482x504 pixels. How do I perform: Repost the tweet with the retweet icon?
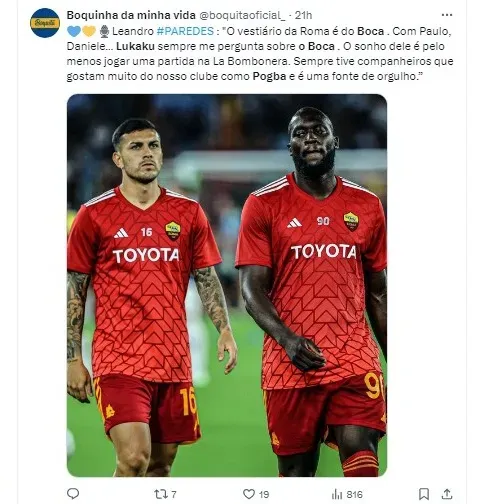coord(160,494)
